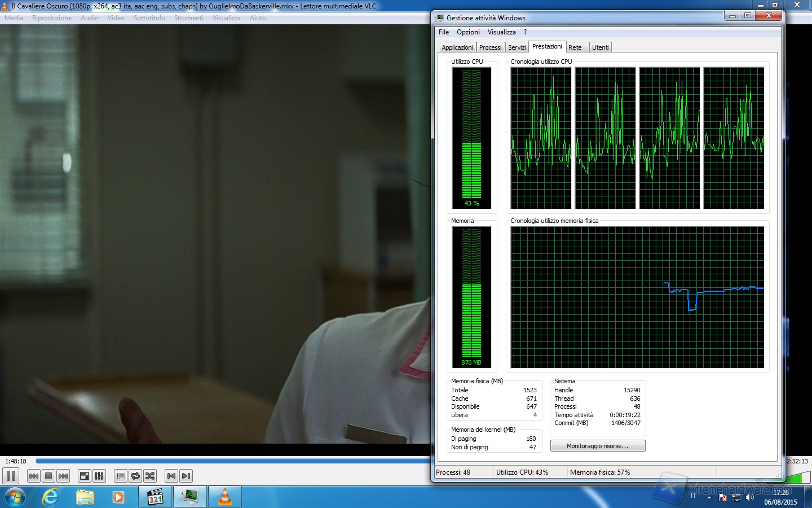This screenshot has width=812, height=508.
Task: Toggle VLC fullscreen video mode
Action: [85, 476]
